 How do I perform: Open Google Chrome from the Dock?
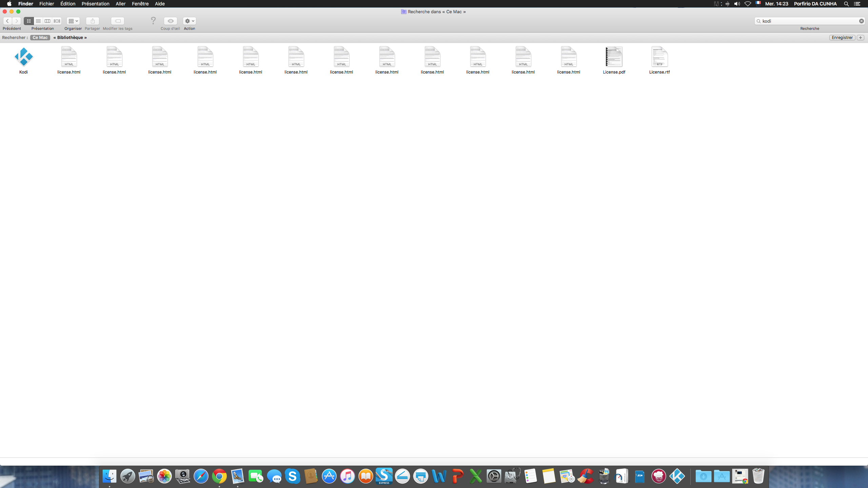[219, 476]
